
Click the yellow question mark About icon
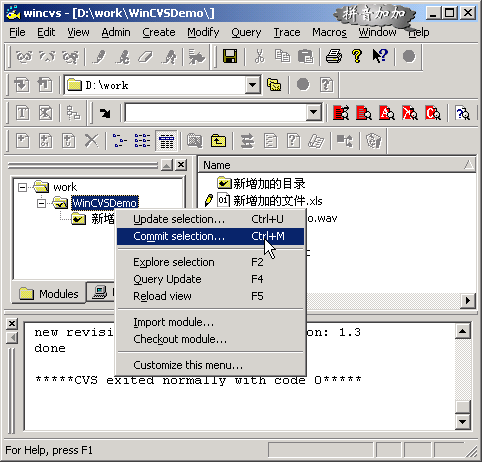[x=357, y=56]
